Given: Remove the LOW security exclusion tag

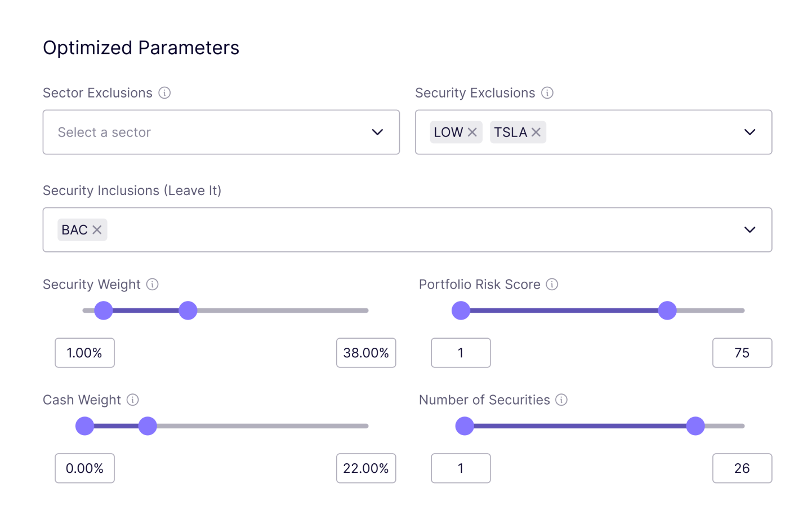Looking at the screenshot, I should (x=472, y=132).
